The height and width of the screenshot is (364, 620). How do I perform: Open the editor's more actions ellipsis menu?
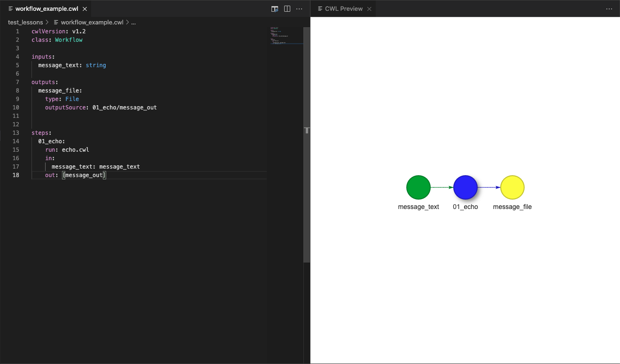299,9
